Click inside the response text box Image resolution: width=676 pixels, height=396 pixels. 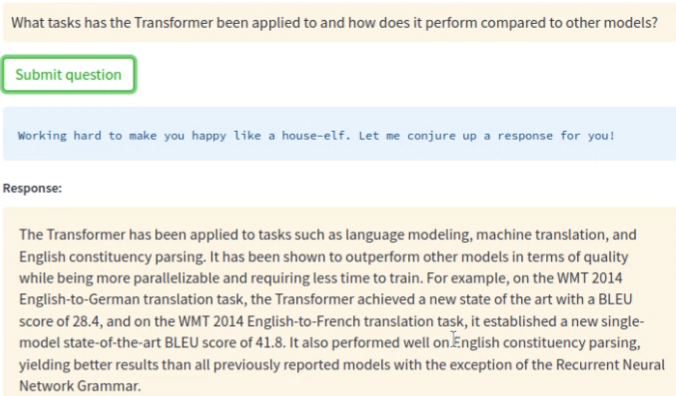point(339,302)
